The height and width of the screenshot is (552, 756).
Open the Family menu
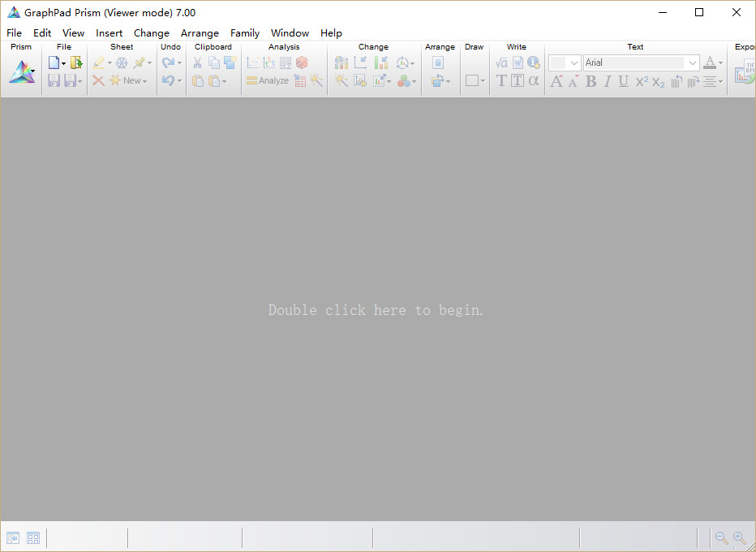pyautogui.click(x=244, y=33)
